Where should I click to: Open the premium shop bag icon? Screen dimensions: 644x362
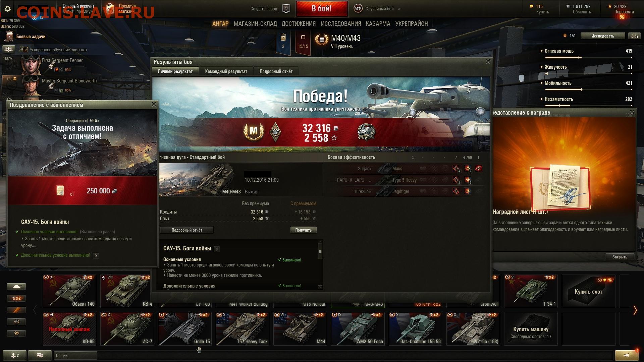(x=110, y=9)
